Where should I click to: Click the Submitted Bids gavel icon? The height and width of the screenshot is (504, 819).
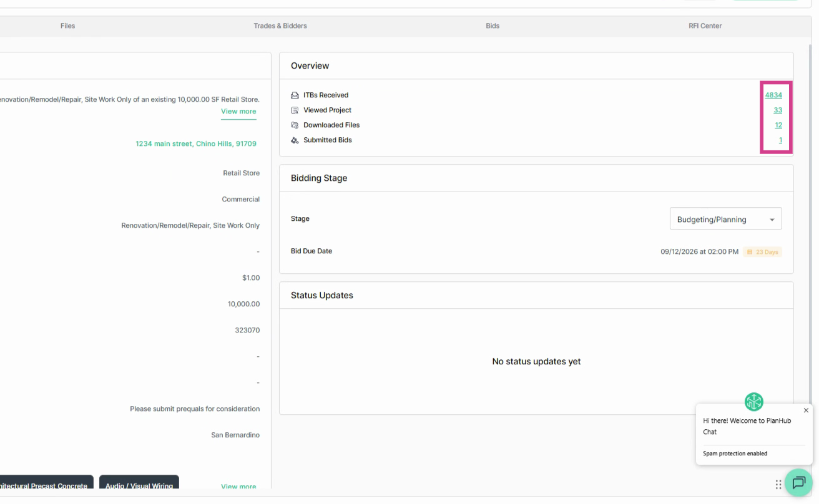point(295,140)
